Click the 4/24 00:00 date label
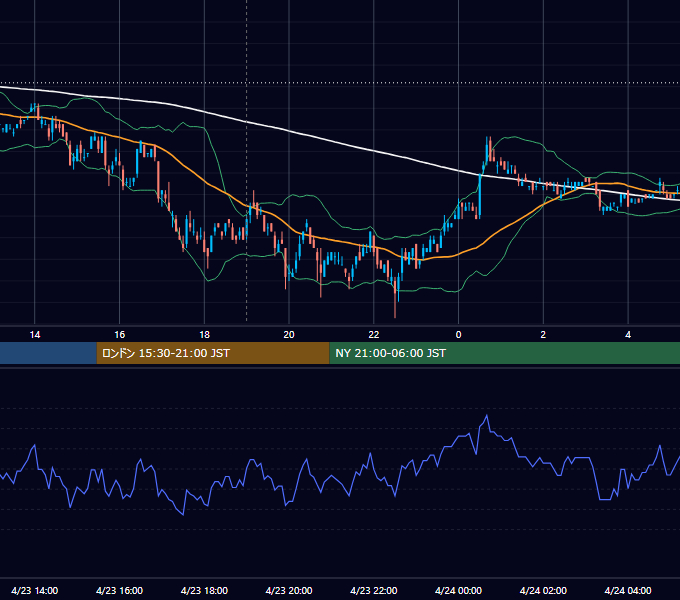The height and width of the screenshot is (600, 680). click(458, 590)
